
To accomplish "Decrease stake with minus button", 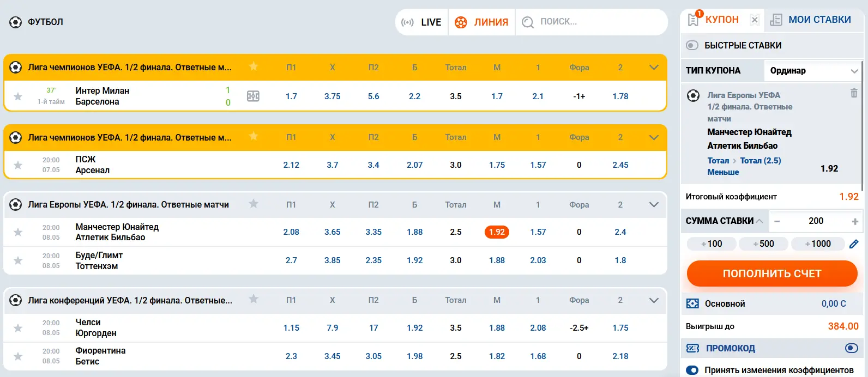I will point(777,221).
